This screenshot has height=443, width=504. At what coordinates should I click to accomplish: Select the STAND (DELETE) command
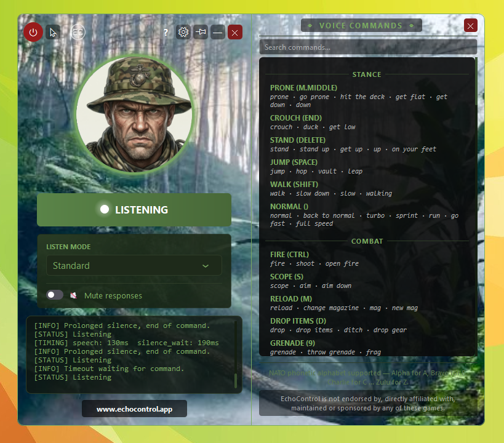coord(298,140)
